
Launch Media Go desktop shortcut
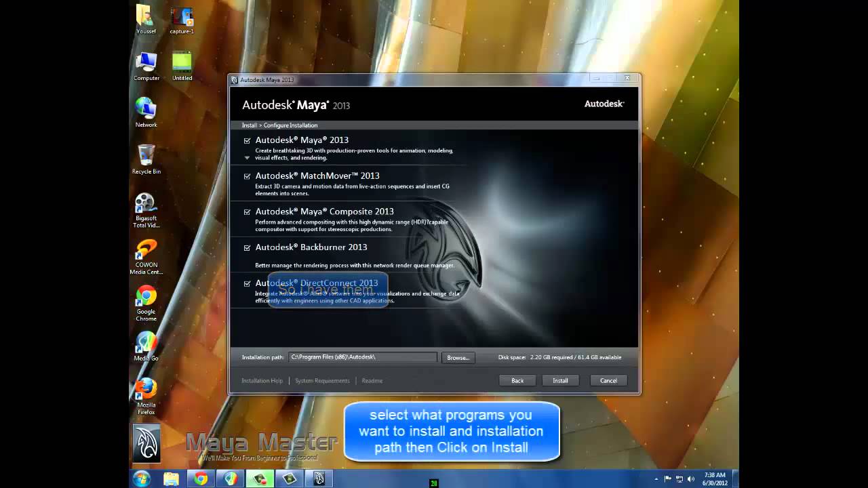tap(146, 346)
